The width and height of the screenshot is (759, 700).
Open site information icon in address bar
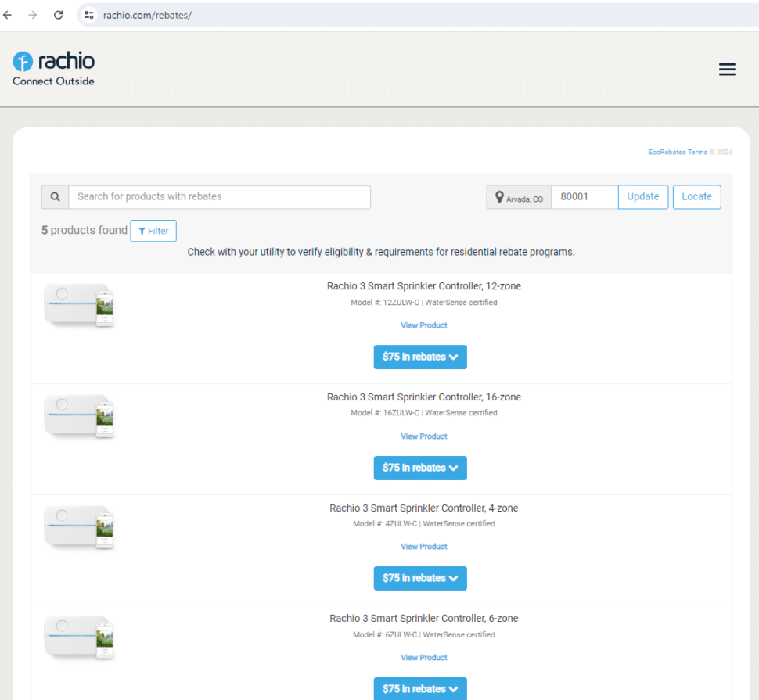[89, 15]
